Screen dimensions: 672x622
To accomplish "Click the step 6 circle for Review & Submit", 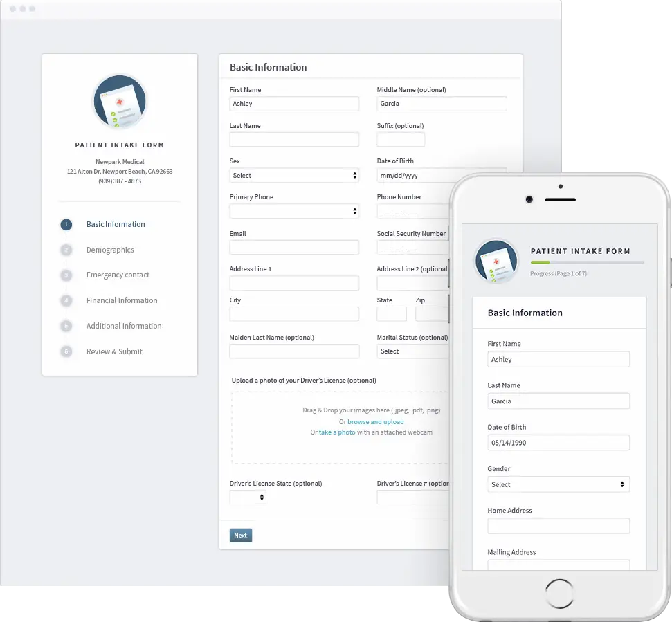I will point(66,351).
